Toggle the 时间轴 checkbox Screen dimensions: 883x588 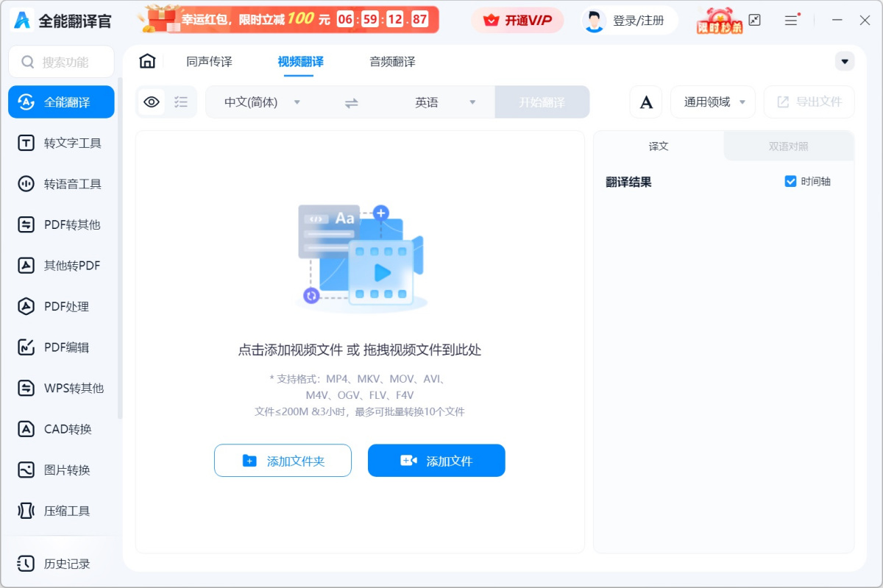[790, 182]
